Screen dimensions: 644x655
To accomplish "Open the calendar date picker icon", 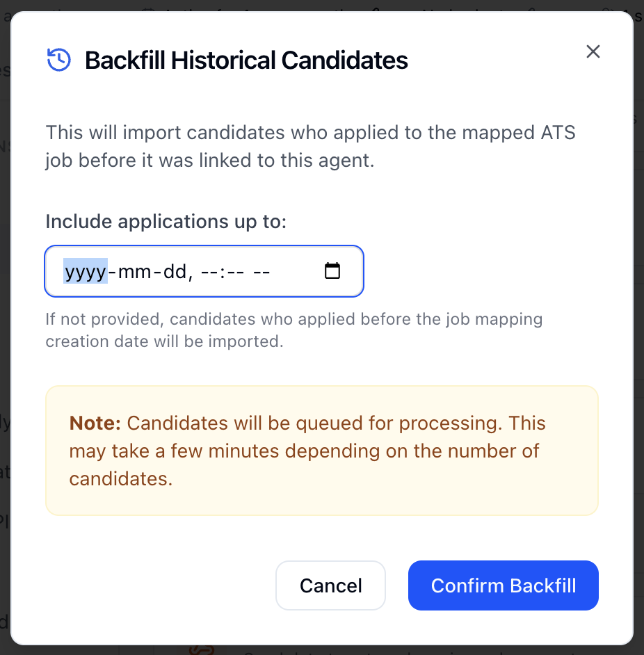I will click(x=333, y=271).
